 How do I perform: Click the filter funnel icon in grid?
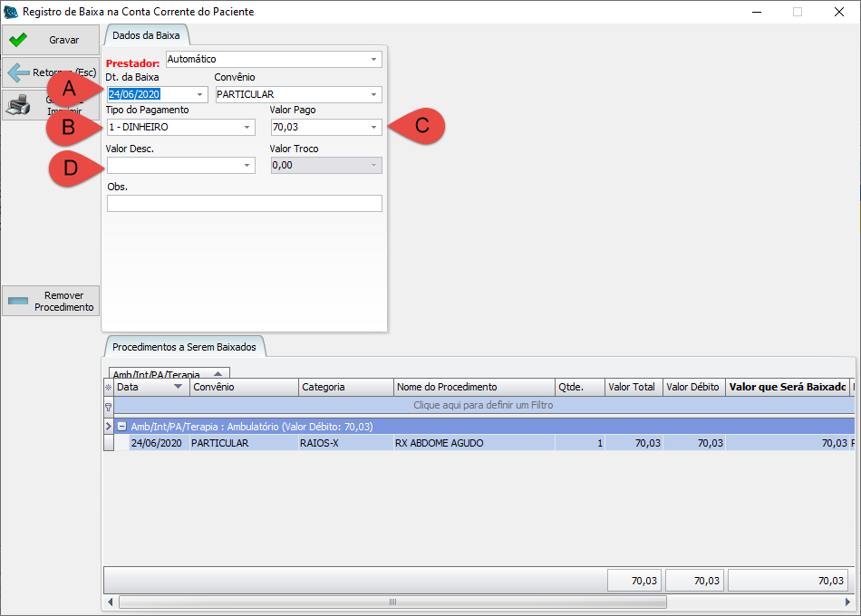coord(109,406)
